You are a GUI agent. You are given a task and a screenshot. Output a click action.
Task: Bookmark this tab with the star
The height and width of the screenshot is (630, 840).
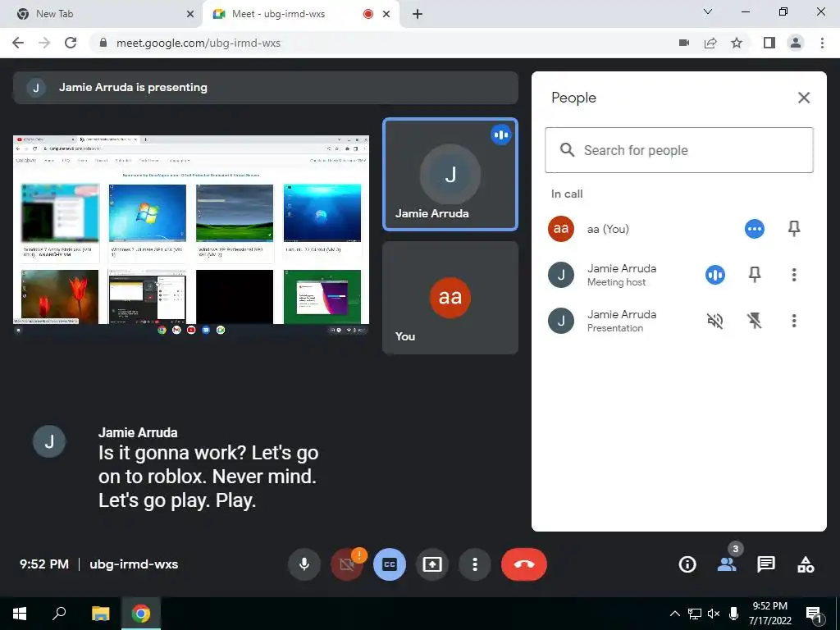pyautogui.click(x=737, y=43)
